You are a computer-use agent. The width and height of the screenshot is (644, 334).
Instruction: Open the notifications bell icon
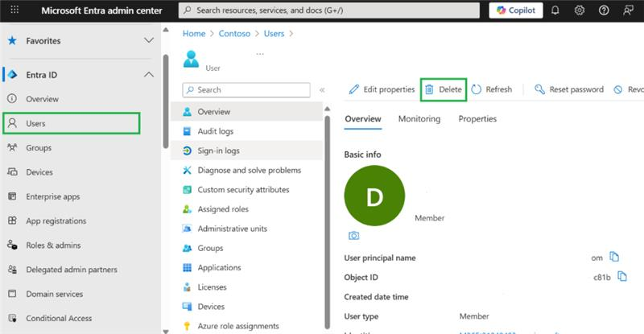tap(555, 10)
